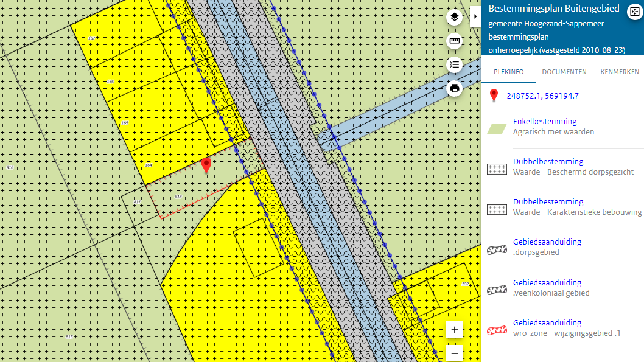Click red wro-zone wijzigingsgebied legend symbol
Image resolution: width=644 pixels, height=362 pixels.
(x=497, y=330)
